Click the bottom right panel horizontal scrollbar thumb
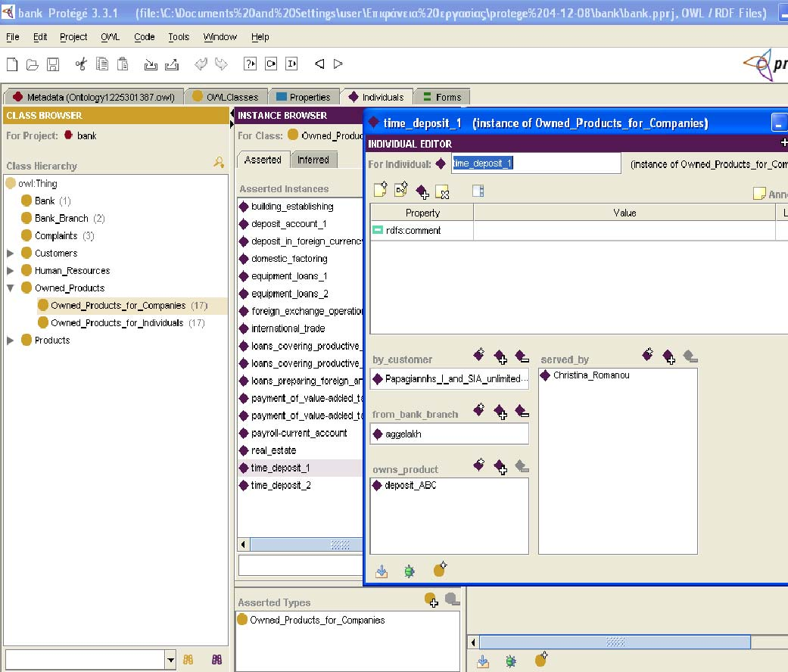This screenshot has width=788, height=672. click(x=615, y=642)
